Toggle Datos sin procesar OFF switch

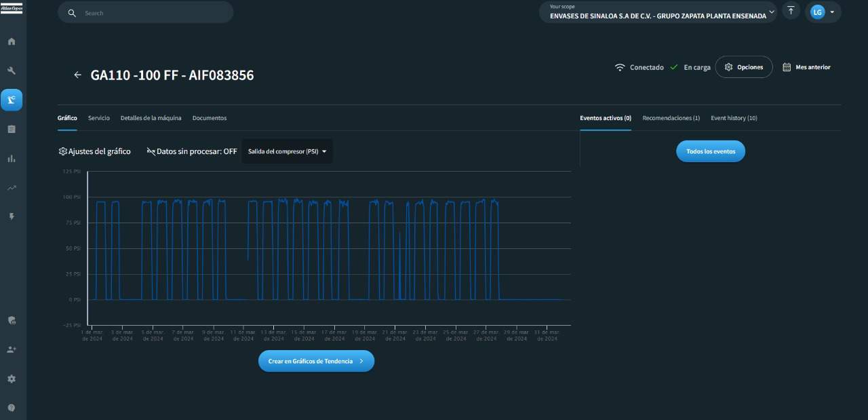pyautogui.click(x=192, y=151)
